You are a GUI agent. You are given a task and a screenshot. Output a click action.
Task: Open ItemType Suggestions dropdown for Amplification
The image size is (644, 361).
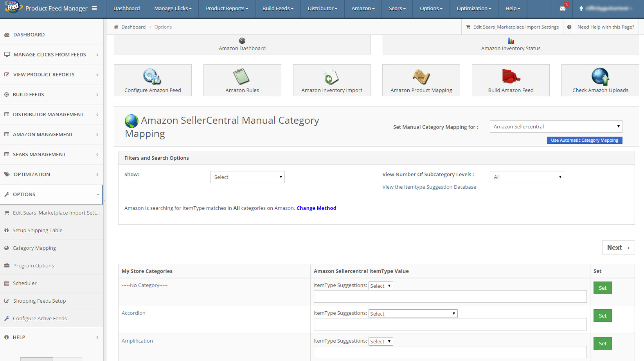pos(381,341)
